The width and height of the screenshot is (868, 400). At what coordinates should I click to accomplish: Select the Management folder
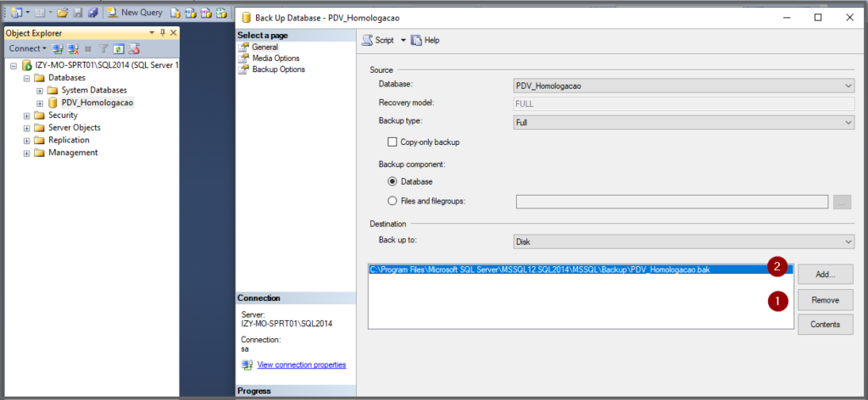[x=73, y=153]
